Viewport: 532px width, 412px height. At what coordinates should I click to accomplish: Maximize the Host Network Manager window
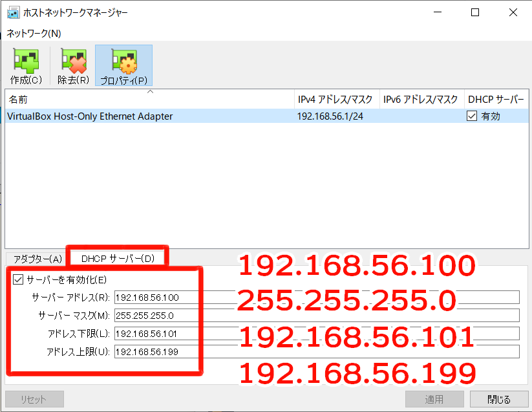(475, 12)
